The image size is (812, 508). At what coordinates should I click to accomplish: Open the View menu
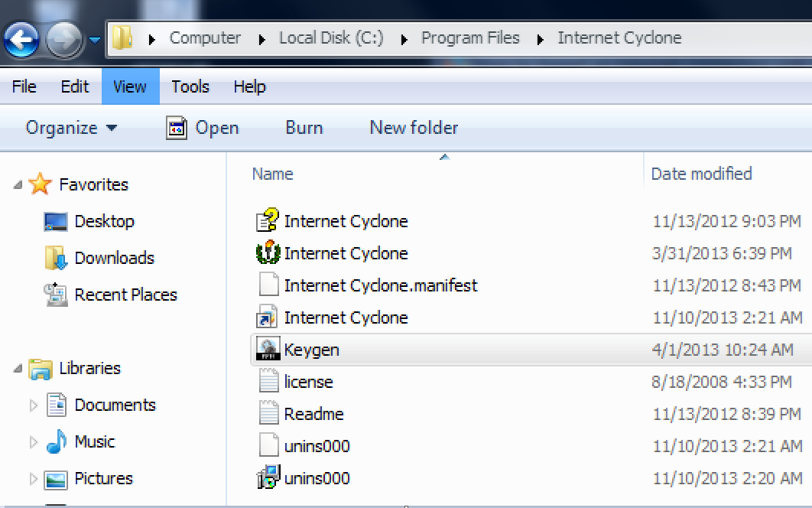click(130, 86)
